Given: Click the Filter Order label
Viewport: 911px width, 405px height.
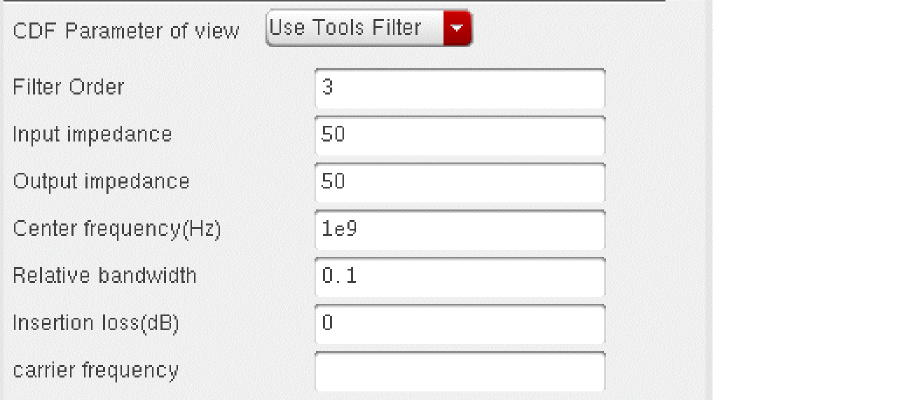Looking at the screenshot, I should click(68, 87).
